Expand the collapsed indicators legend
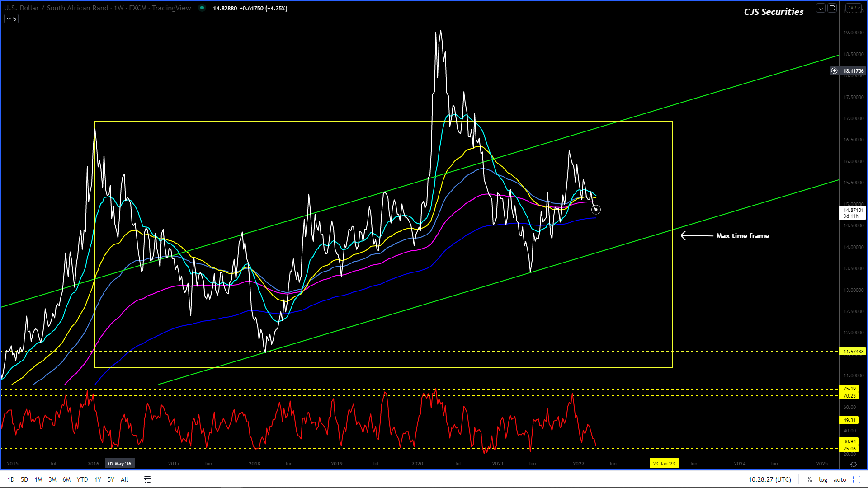This screenshot has width=868, height=488. pyautogui.click(x=11, y=19)
